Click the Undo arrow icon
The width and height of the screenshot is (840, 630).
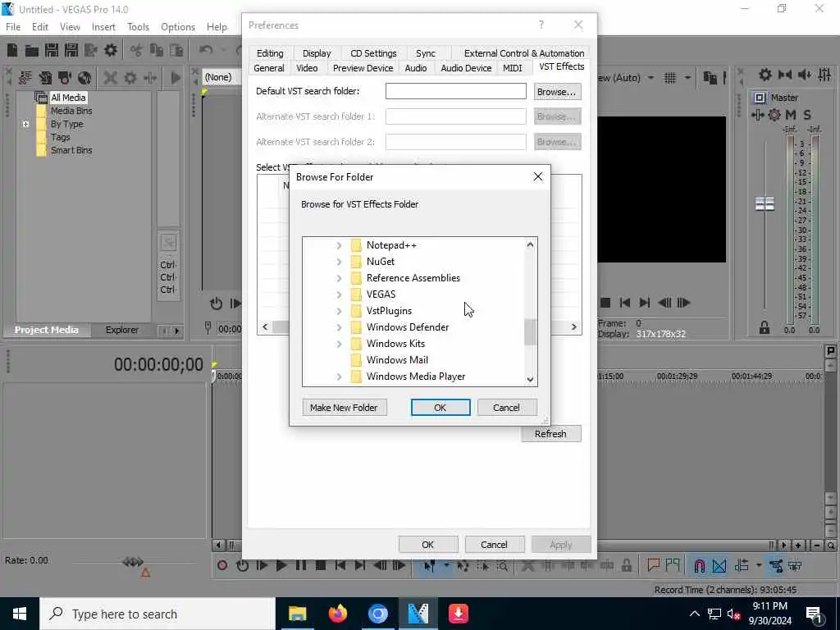click(x=206, y=50)
